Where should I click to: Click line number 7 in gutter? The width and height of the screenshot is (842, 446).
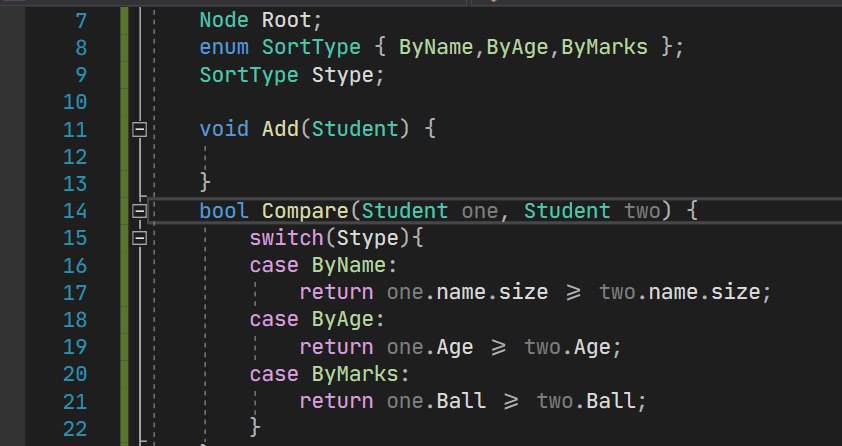click(81, 21)
